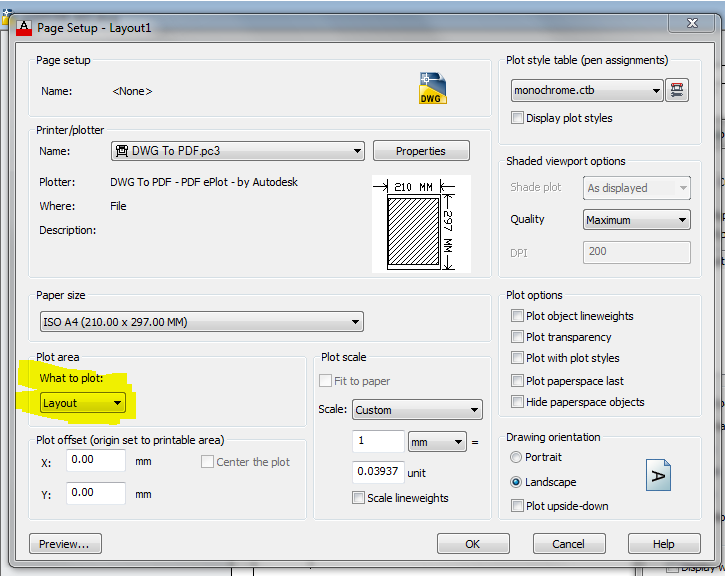This screenshot has width=725, height=576.
Task: Tick the Scale lineweights checkbox
Action: pos(358,498)
